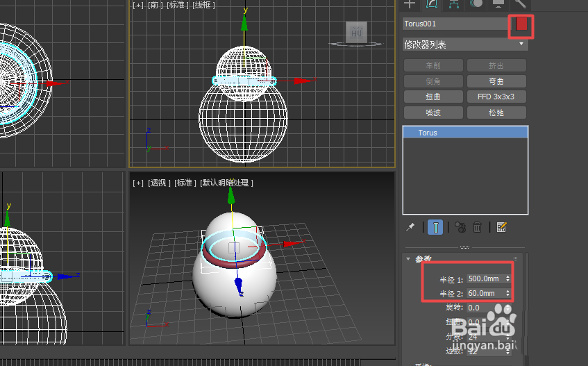The height and width of the screenshot is (366, 588).
Task: Click the red X-axis gizmo arrow in front viewport
Action: click(302, 81)
